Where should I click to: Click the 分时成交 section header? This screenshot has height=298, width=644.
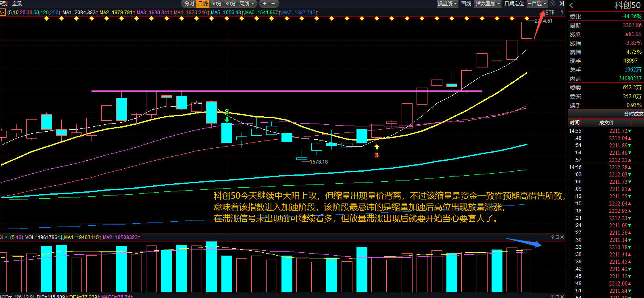[605, 114]
